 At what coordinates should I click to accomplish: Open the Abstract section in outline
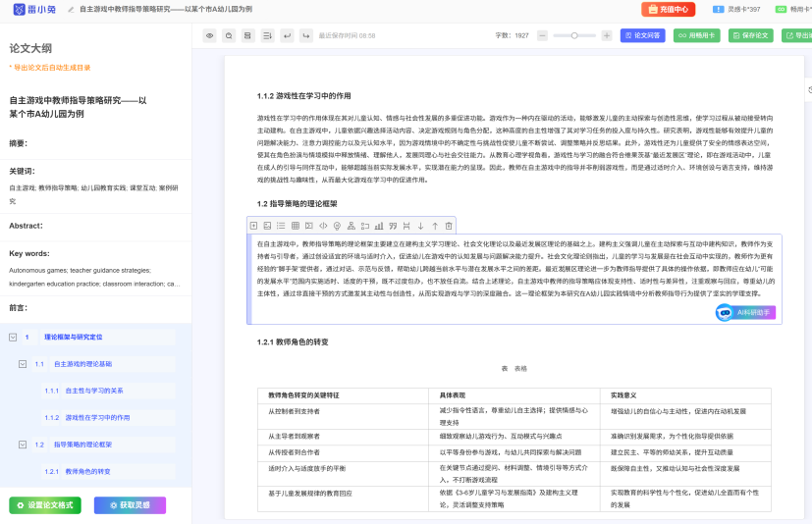(26, 226)
